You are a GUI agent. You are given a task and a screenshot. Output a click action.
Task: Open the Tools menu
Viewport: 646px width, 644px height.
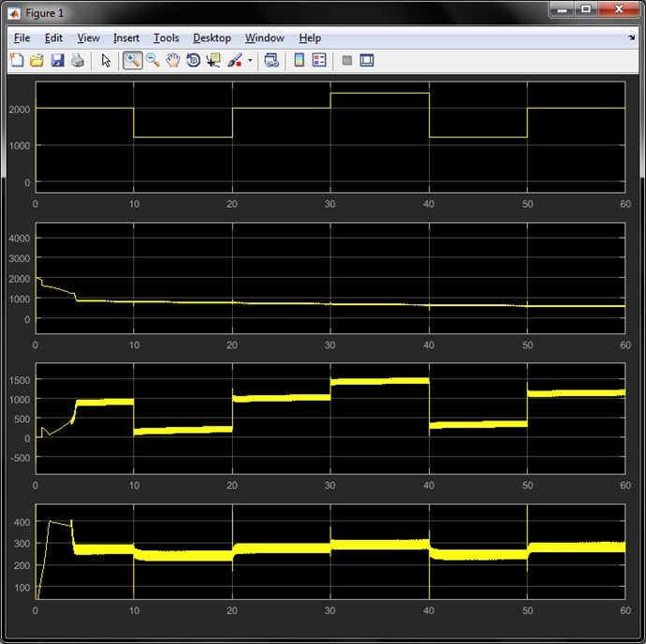tap(167, 37)
